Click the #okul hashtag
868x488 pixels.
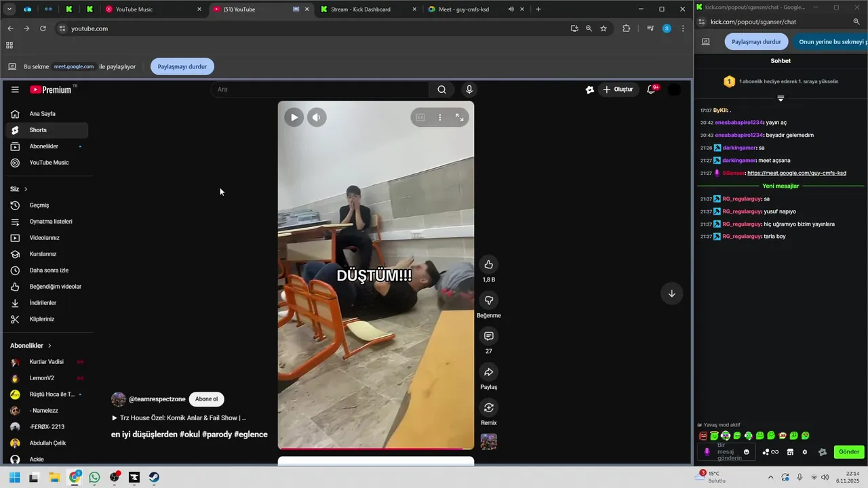[190, 434]
